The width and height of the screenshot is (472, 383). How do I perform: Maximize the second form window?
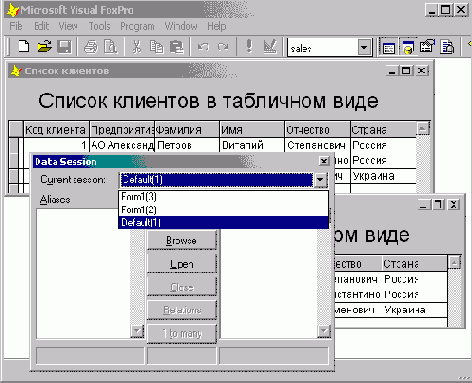pos(438,204)
